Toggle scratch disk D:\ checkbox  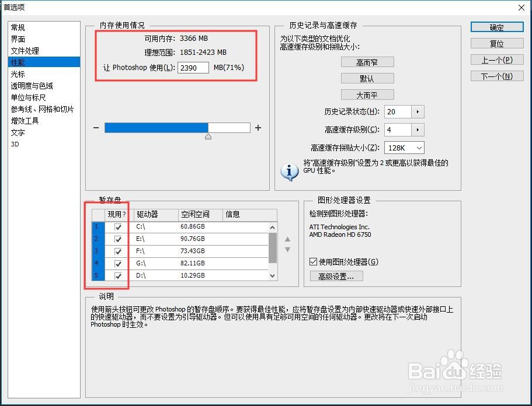(118, 276)
